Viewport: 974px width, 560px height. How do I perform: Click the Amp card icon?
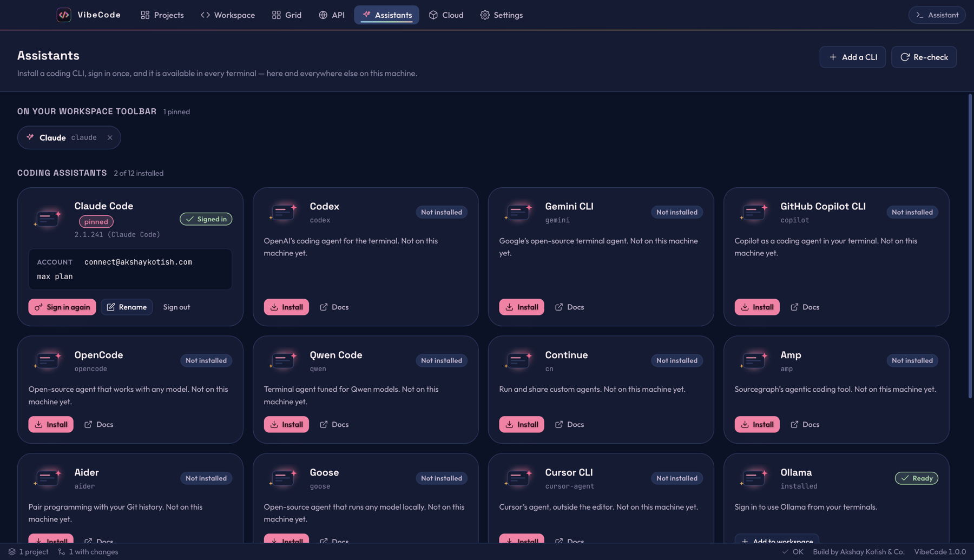click(754, 360)
